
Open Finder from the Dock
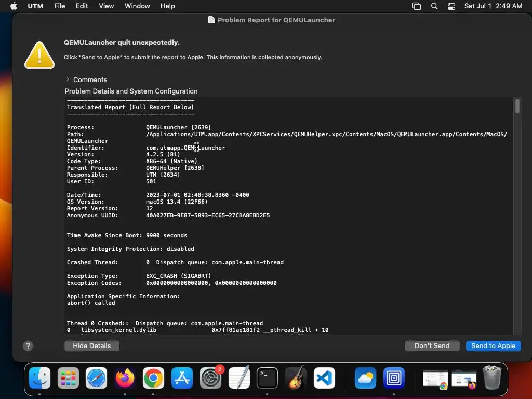[39, 378]
